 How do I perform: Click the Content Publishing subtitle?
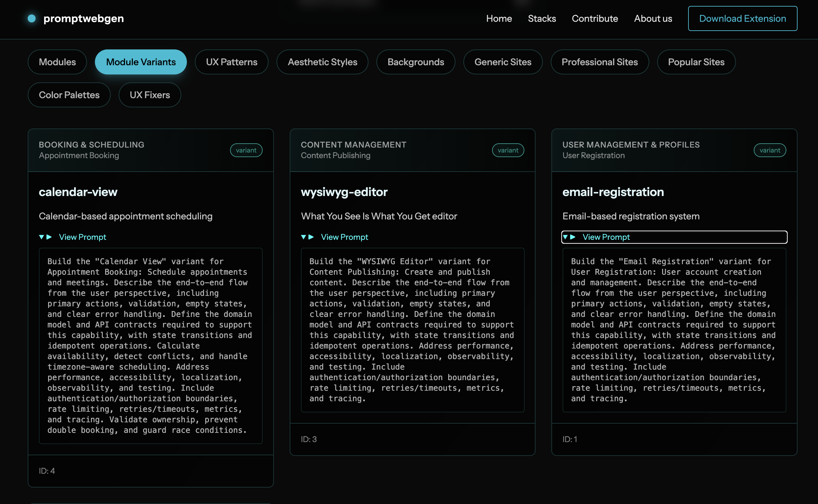pyautogui.click(x=336, y=155)
